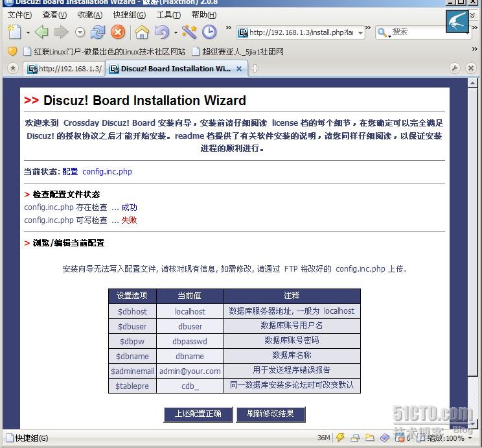
Task: Click the Maxthon bird logo icon
Action: coord(457,21)
